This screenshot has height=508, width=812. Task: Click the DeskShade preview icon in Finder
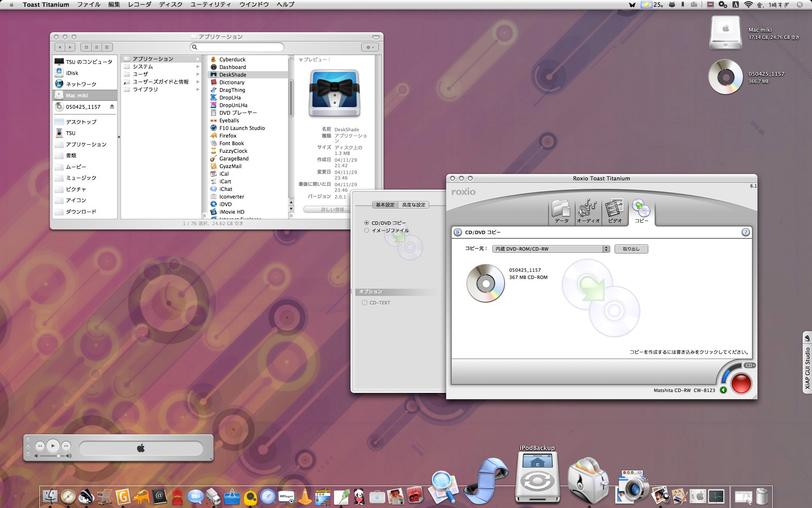[x=335, y=93]
